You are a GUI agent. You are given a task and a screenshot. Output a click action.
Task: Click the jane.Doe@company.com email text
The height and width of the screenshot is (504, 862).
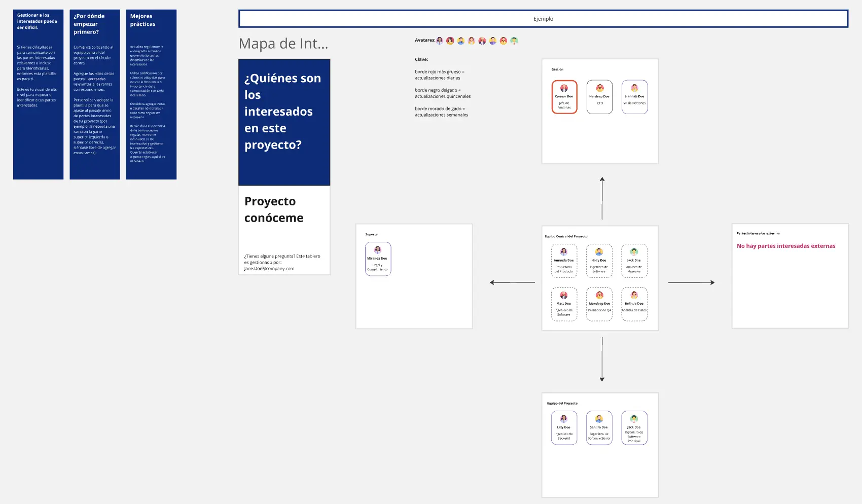point(269,269)
